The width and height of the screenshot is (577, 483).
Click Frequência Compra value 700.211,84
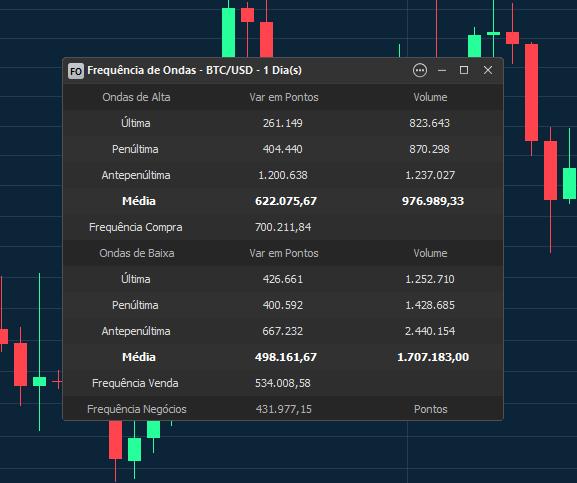click(283, 227)
